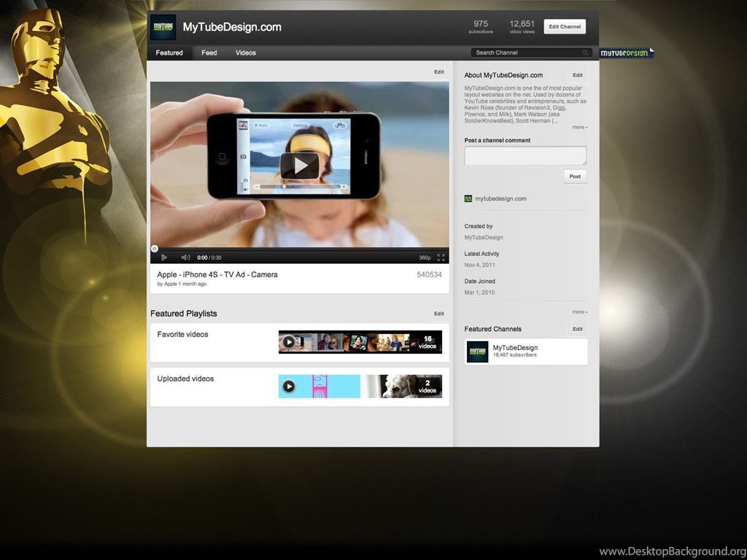Click the 540534 view count
Viewport: 747px width, 560px height.
(429, 275)
